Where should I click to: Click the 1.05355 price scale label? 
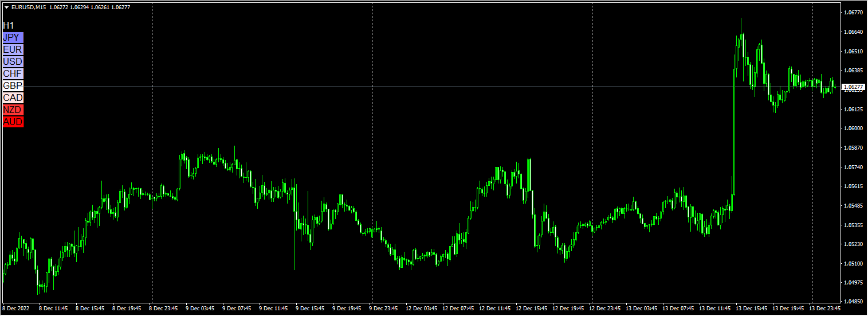tap(854, 225)
